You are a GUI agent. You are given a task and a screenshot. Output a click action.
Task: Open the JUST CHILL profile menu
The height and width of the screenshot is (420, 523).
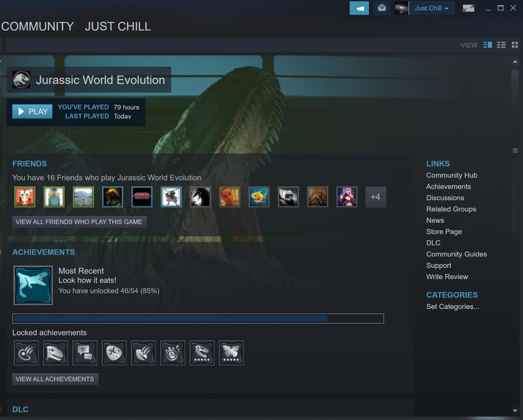pyautogui.click(x=118, y=27)
